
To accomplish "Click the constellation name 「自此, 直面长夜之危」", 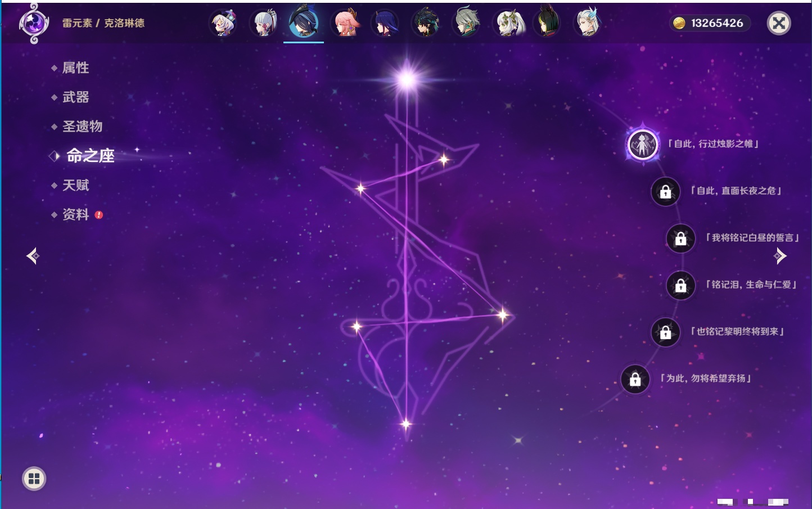I will 736,191.
